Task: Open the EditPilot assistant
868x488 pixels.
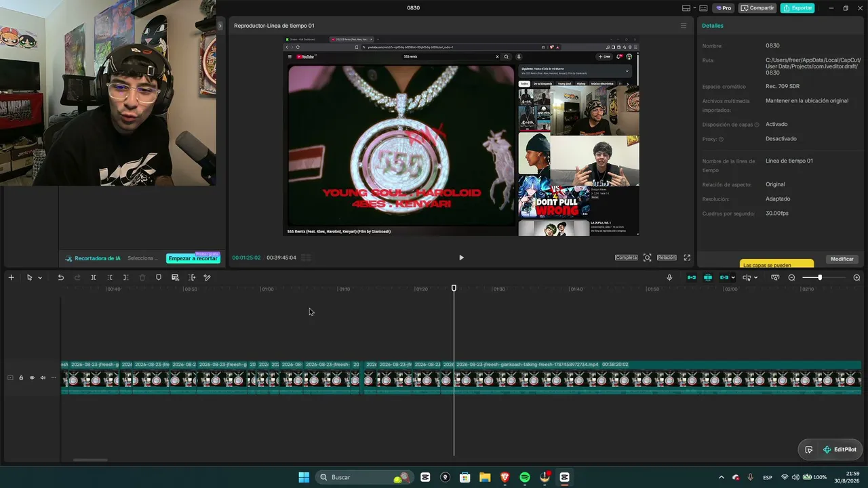Action: 840,449
